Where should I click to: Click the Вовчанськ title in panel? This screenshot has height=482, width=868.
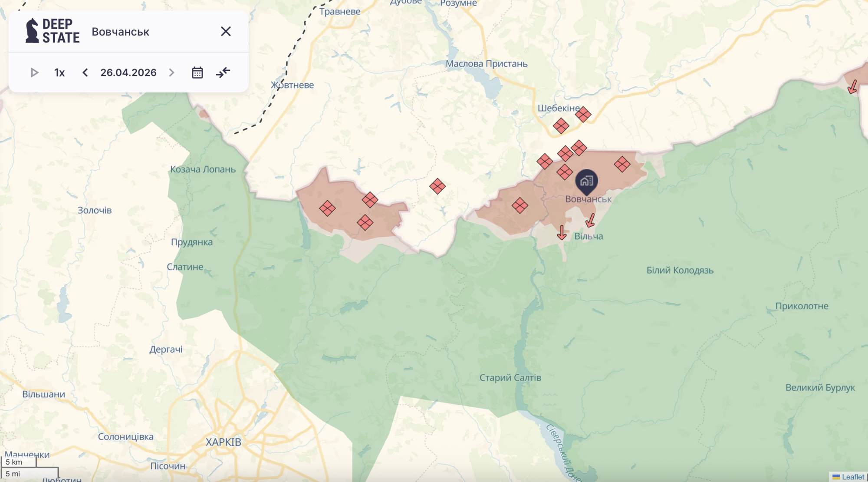120,32
